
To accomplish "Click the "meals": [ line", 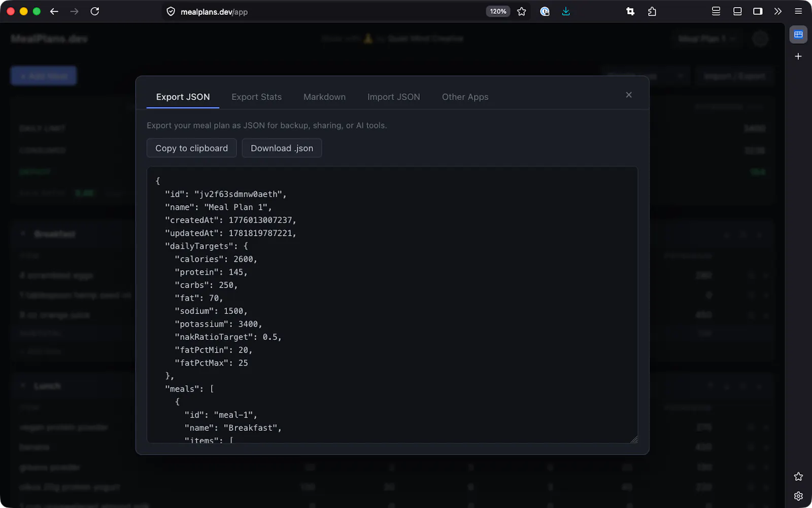I will 189,389.
